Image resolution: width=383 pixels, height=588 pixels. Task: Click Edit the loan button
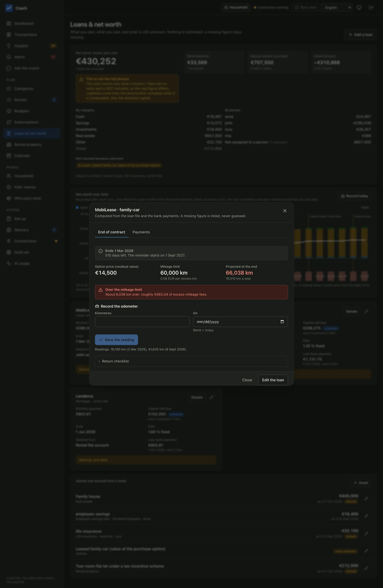(273, 380)
